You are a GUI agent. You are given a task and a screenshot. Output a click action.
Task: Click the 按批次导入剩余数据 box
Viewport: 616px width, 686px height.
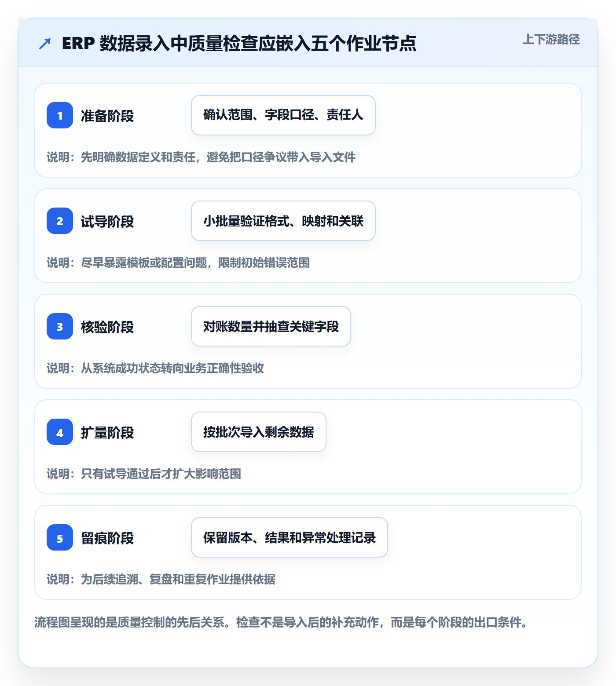pyautogui.click(x=259, y=432)
